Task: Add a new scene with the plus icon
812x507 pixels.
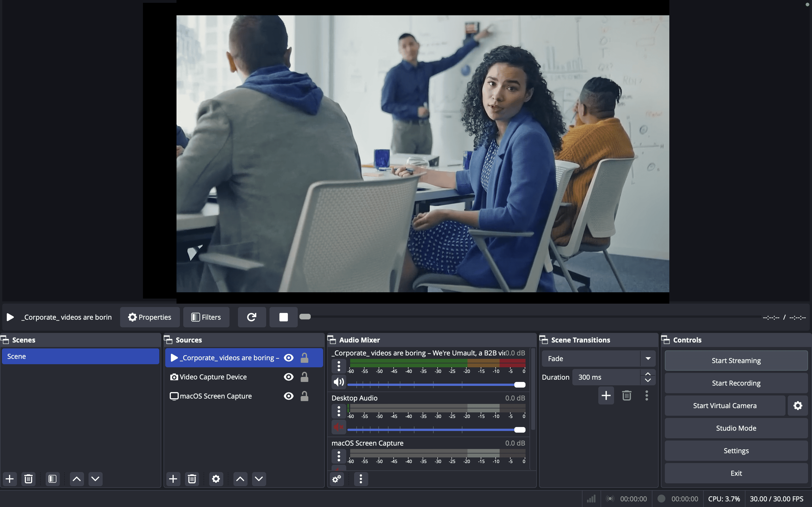Action: pyautogui.click(x=10, y=479)
